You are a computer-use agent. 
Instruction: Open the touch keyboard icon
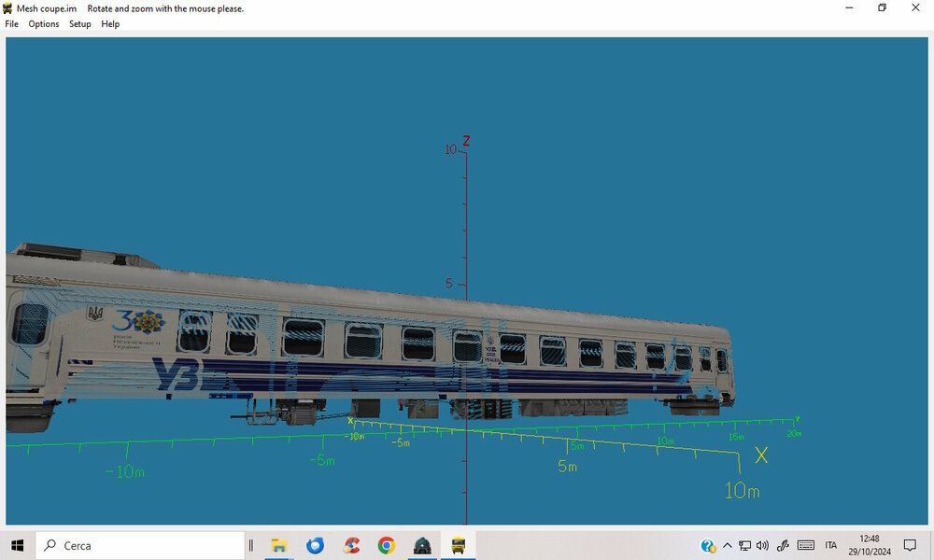point(806,545)
